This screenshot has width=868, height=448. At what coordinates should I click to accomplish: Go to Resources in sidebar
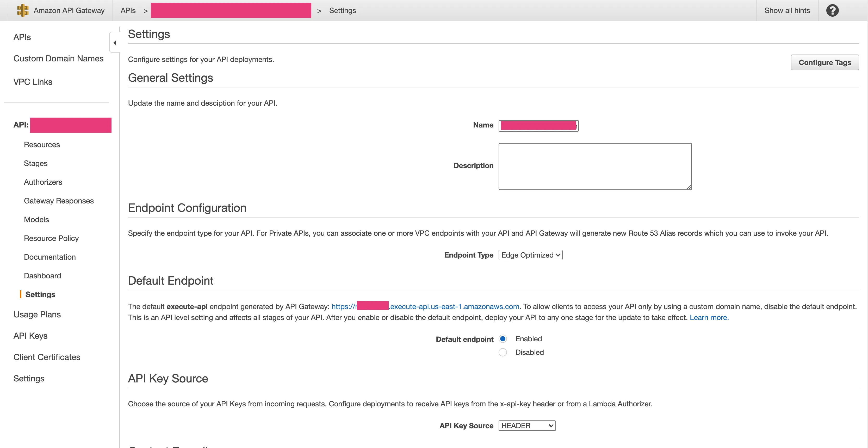pyautogui.click(x=42, y=145)
